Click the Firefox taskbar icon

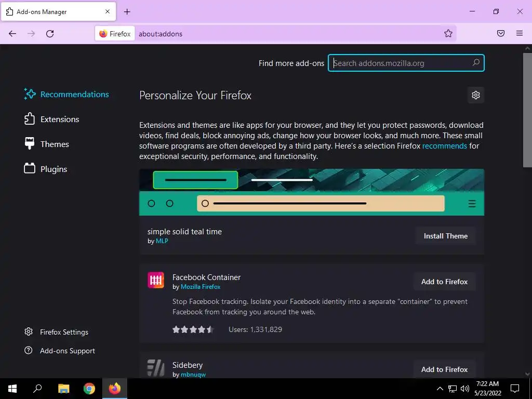115,389
